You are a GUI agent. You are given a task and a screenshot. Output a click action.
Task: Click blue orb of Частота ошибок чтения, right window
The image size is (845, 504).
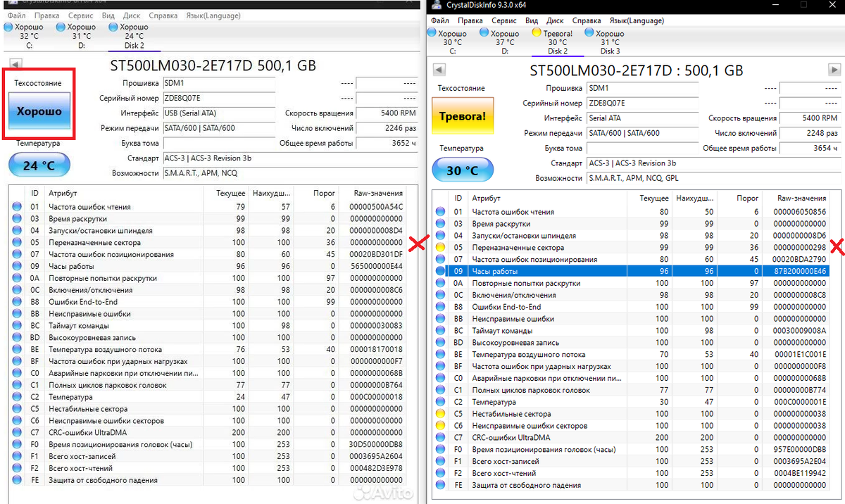440,212
